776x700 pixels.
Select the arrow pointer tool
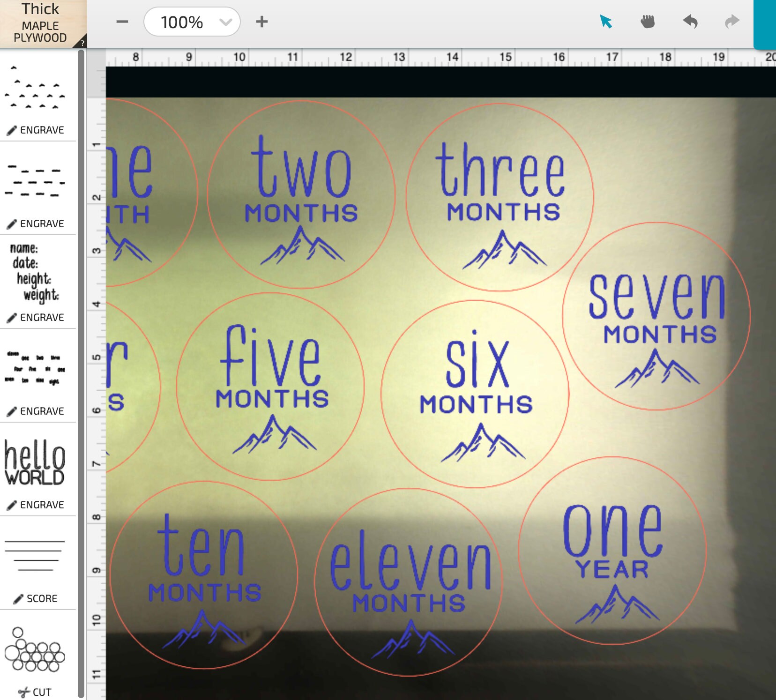pos(606,22)
